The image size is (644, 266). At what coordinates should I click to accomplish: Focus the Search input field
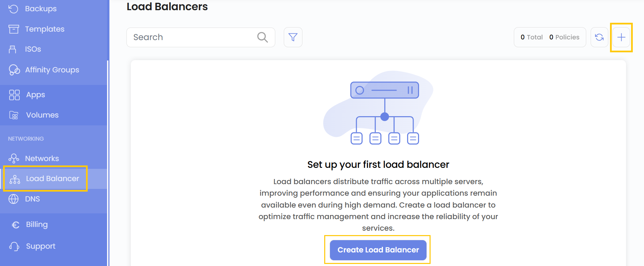201,37
